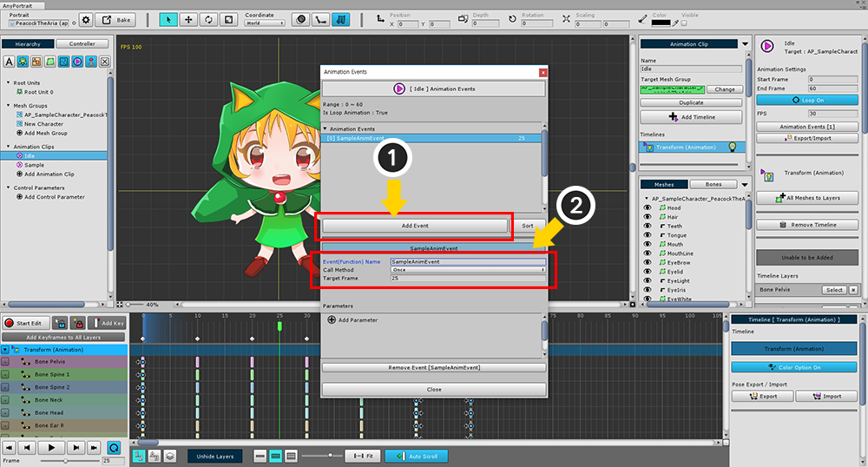Toggle Color Option On
868x467 pixels.
point(794,367)
